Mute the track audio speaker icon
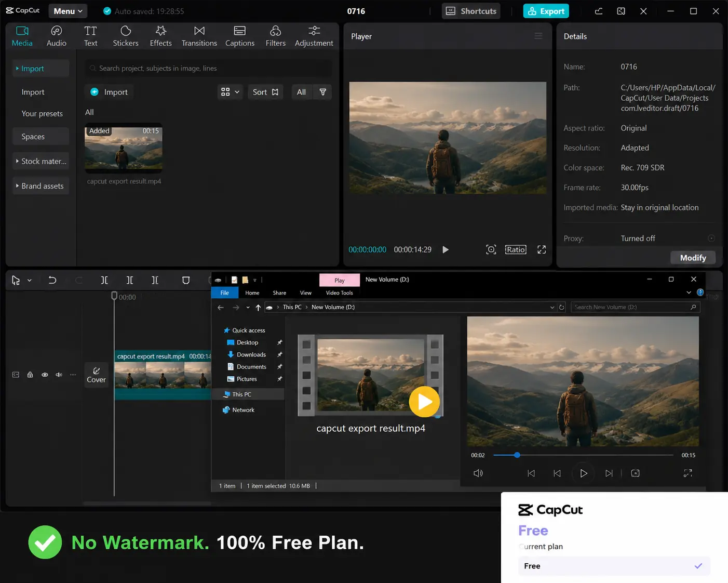 pos(59,375)
